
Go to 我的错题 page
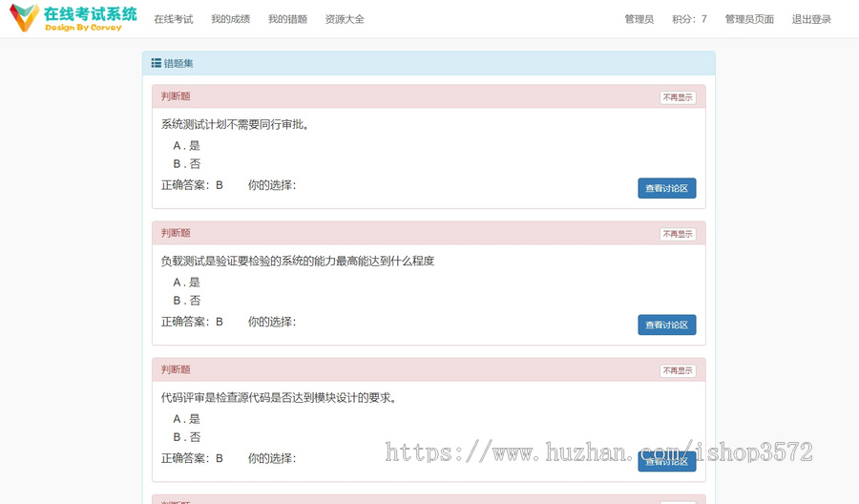[x=287, y=19]
